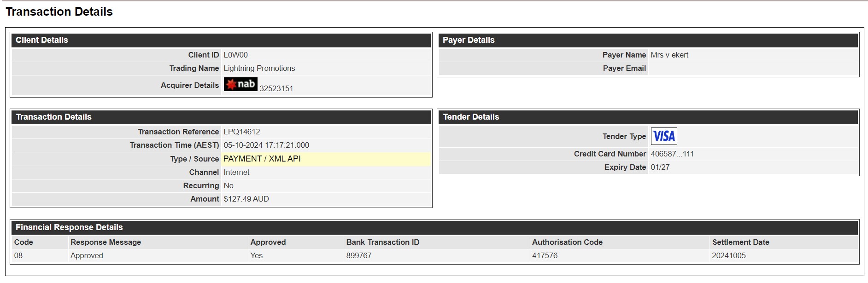This screenshot has height=283, width=868.
Task: Click the acquirer number 32523151
Action: [x=276, y=88]
